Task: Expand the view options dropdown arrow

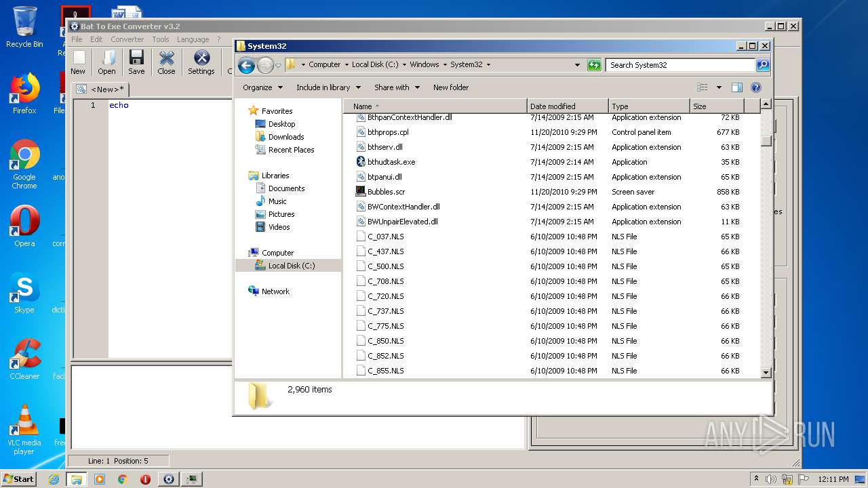Action: coord(719,87)
